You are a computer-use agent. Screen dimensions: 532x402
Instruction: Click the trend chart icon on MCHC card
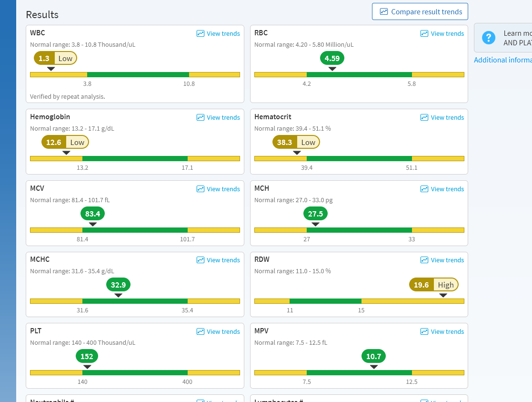click(201, 260)
